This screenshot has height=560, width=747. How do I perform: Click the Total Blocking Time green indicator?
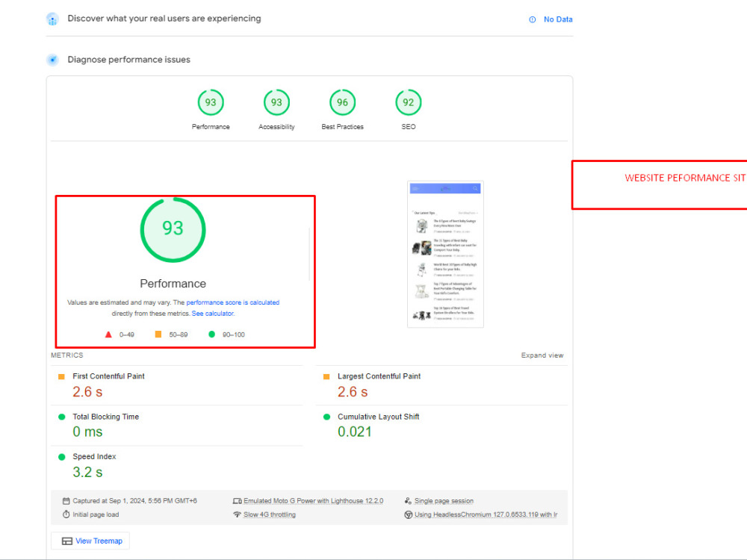pyautogui.click(x=61, y=417)
